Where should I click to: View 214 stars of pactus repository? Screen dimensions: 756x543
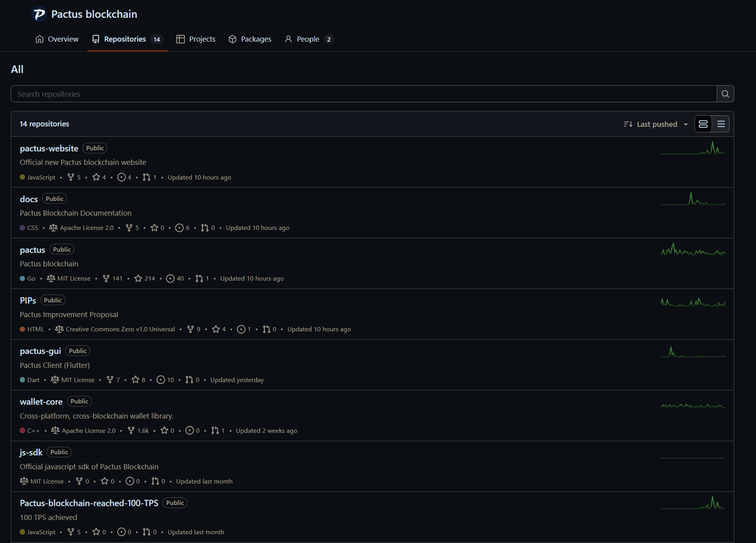[144, 278]
